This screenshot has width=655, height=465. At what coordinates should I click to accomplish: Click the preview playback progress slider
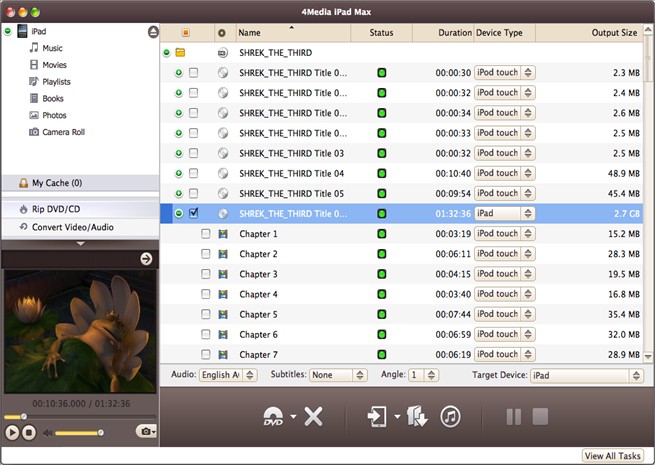[80, 417]
